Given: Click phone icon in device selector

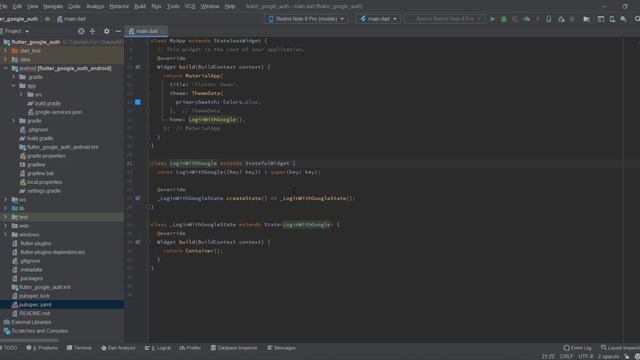Looking at the screenshot, I should (271, 19).
